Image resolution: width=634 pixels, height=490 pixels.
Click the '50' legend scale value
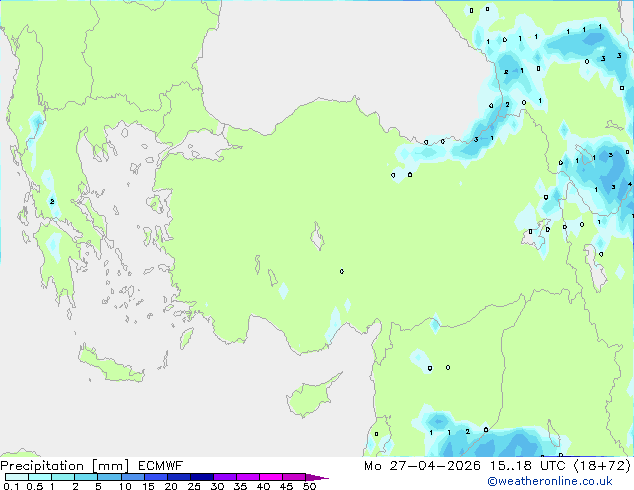(x=309, y=486)
